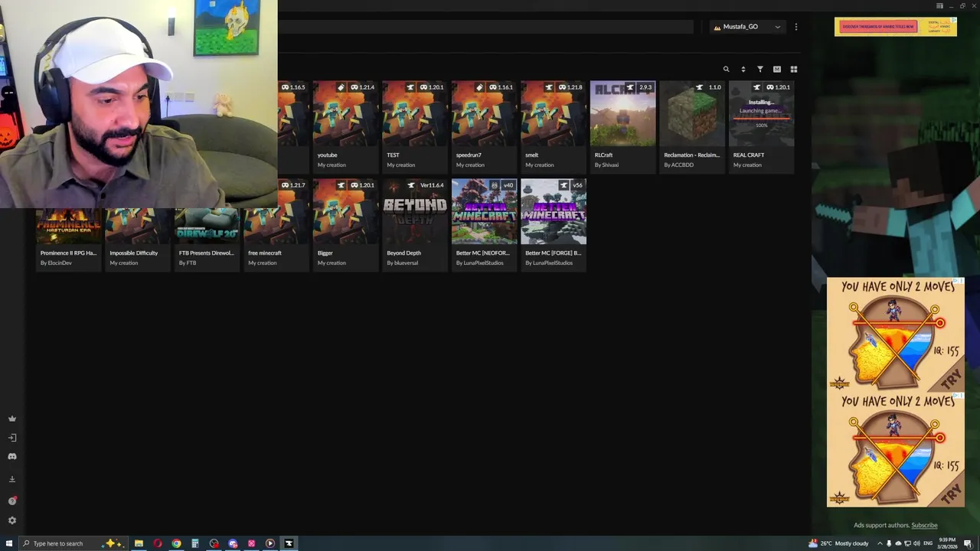Click the Arabic titles banner ad
Viewport: 980px width, 551px height.
895,27
